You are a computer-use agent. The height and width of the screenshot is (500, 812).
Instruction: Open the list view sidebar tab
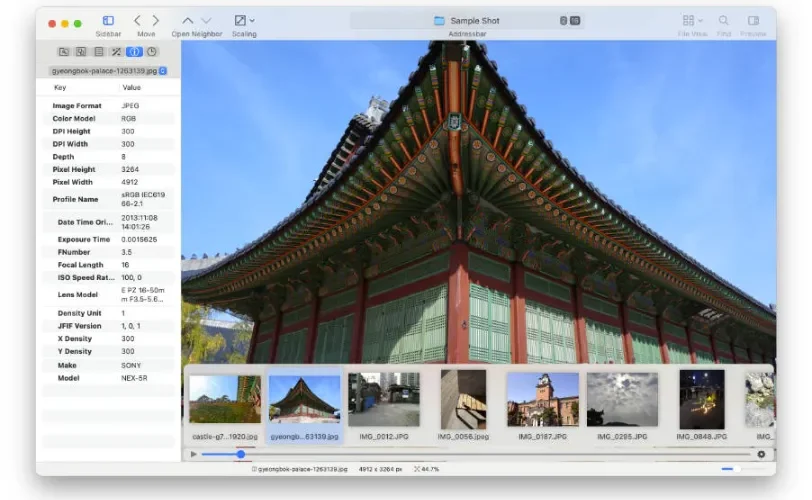pos(99,52)
